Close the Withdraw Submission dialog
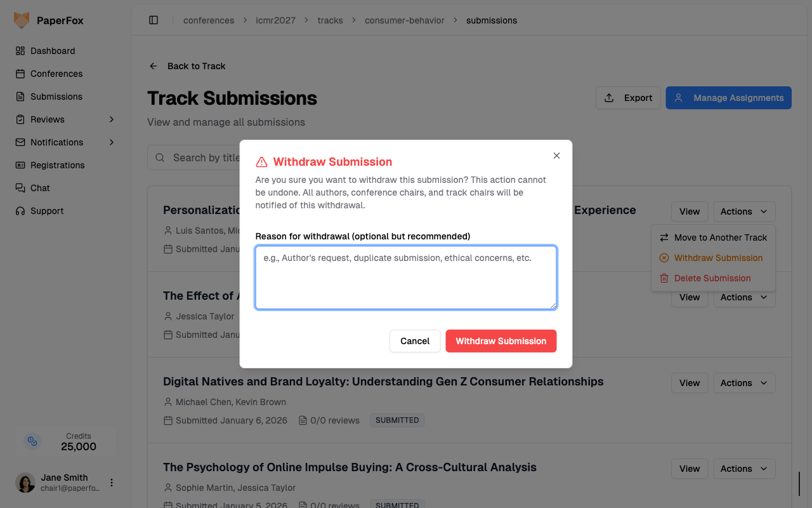The height and width of the screenshot is (508, 812). 556,156
